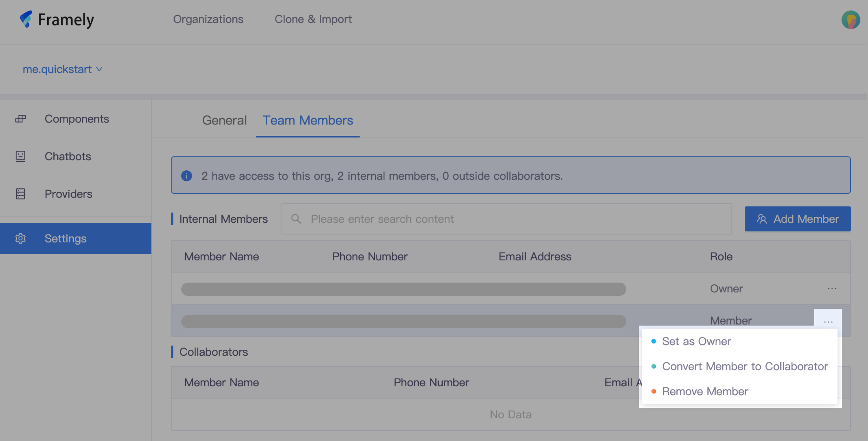868x441 pixels.
Task: Open the Organizations menu
Action: click(208, 19)
